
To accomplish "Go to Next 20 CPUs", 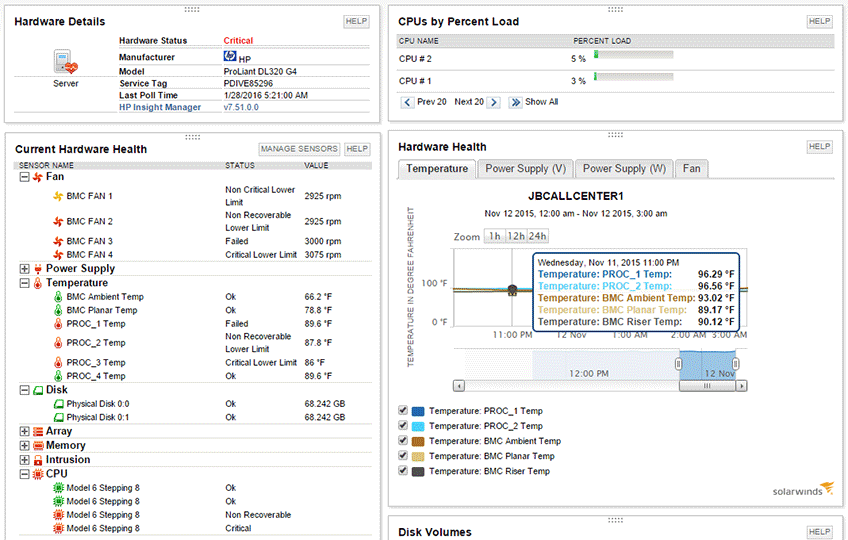I will [477, 102].
